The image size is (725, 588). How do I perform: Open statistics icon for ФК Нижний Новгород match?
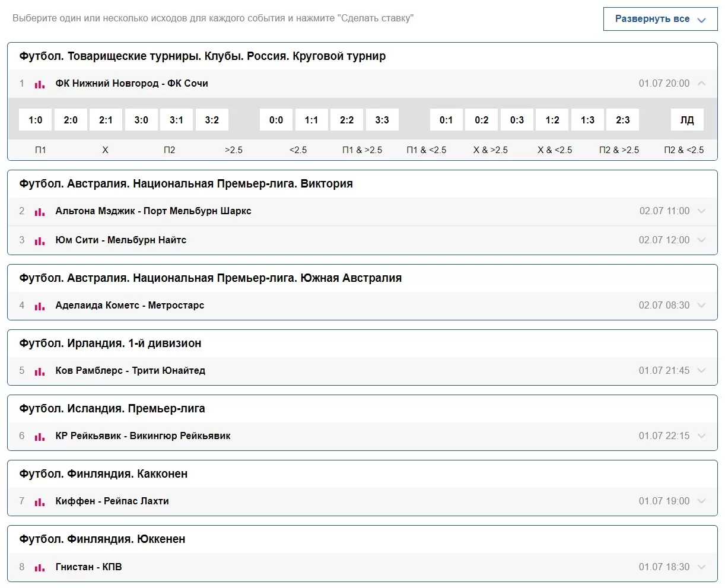click(x=40, y=84)
